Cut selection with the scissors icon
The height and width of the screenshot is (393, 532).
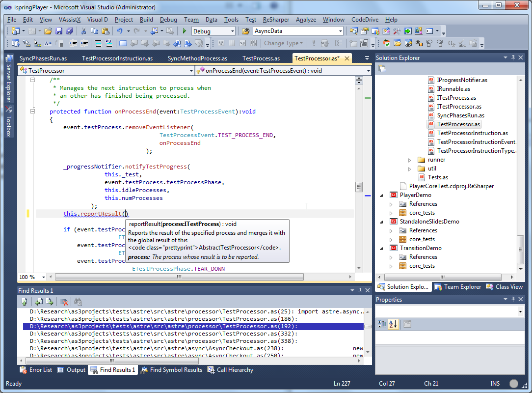click(83, 31)
